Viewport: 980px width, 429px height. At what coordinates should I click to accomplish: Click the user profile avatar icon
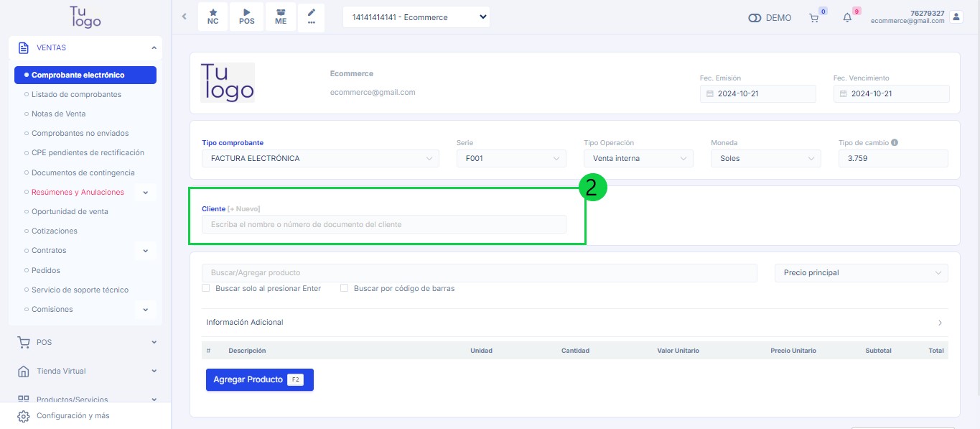point(956,17)
